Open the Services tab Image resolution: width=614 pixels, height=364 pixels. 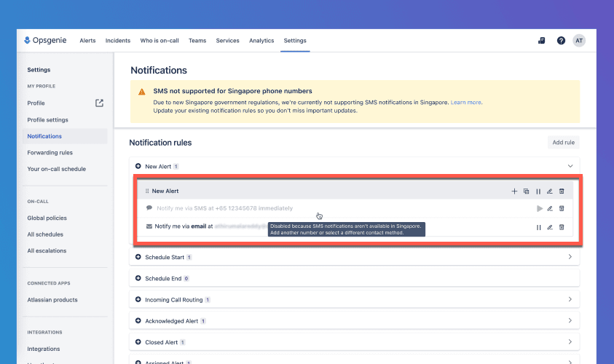[227, 41]
